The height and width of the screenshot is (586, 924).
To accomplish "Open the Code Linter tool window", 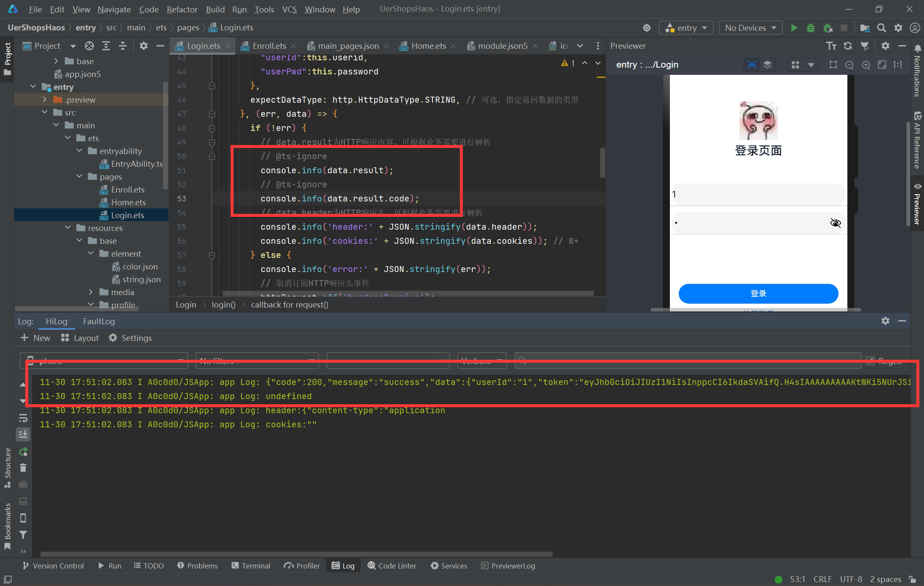I will [x=392, y=565].
